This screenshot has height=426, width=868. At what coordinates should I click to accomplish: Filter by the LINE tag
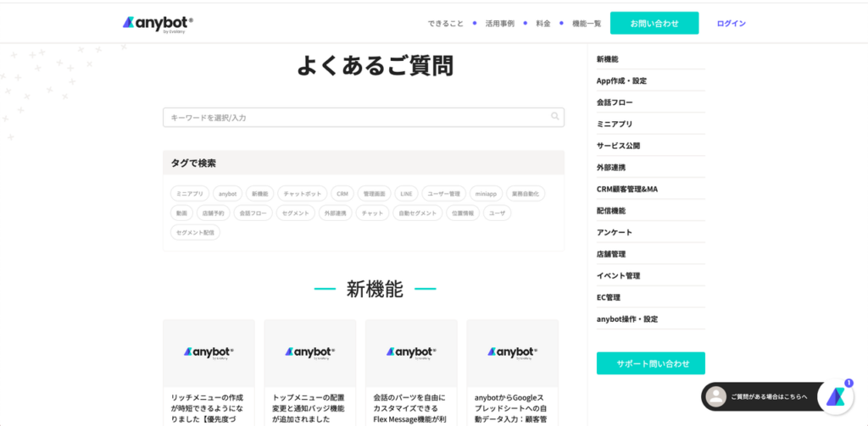407,194
